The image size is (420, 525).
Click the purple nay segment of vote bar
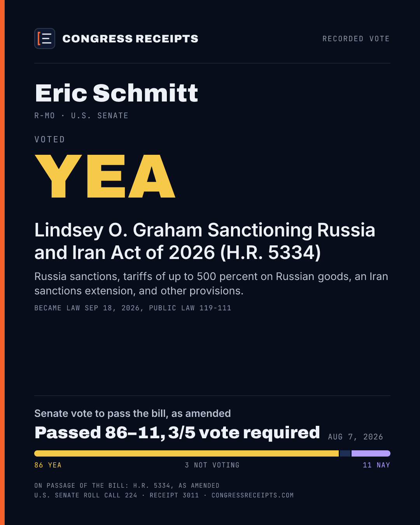coord(371,453)
